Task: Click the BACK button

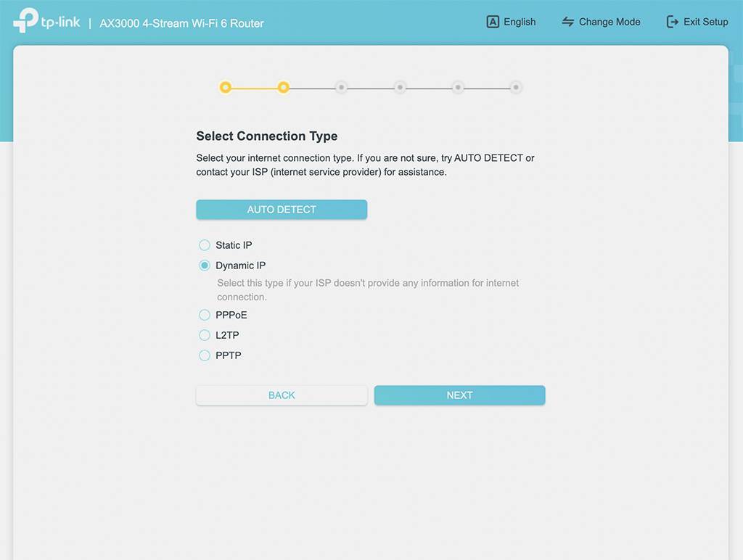Action: (x=282, y=395)
